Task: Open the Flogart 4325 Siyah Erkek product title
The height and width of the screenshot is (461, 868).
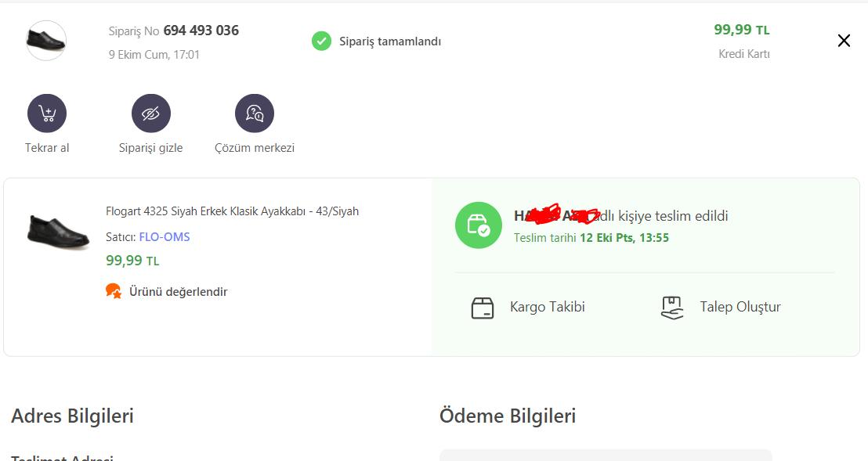Action: pyautogui.click(x=232, y=211)
